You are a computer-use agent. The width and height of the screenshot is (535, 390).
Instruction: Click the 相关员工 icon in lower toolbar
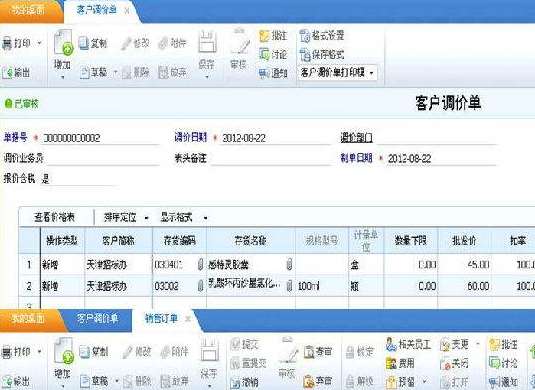[x=391, y=344]
